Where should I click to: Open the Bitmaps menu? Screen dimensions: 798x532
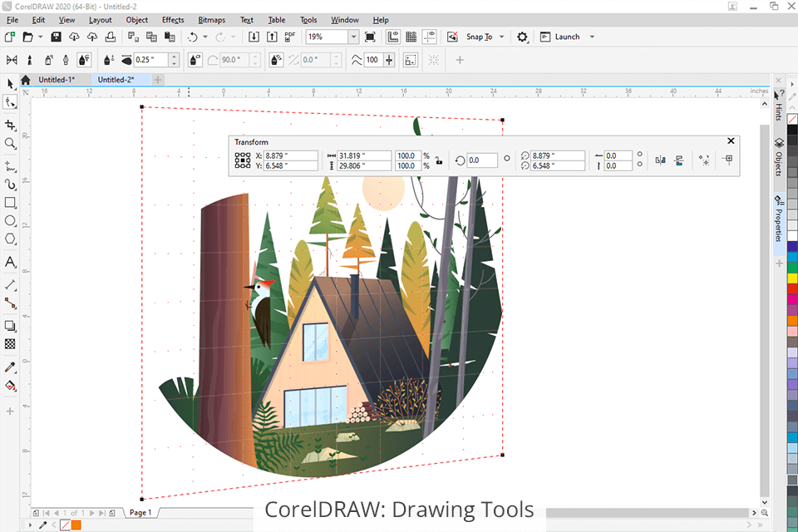[x=211, y=20]
